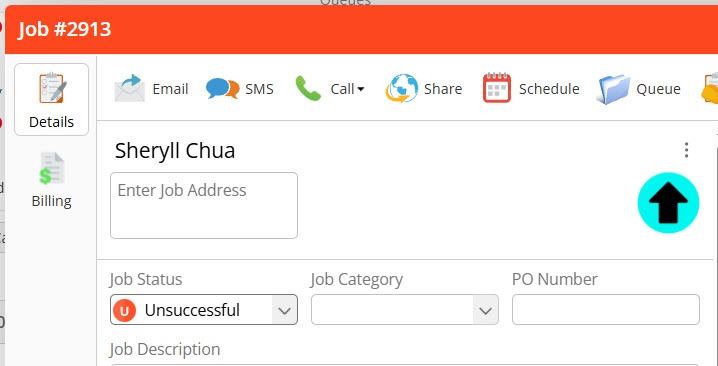Click the Share label in toolbar
Screen dimensions: 718x366
443,89
